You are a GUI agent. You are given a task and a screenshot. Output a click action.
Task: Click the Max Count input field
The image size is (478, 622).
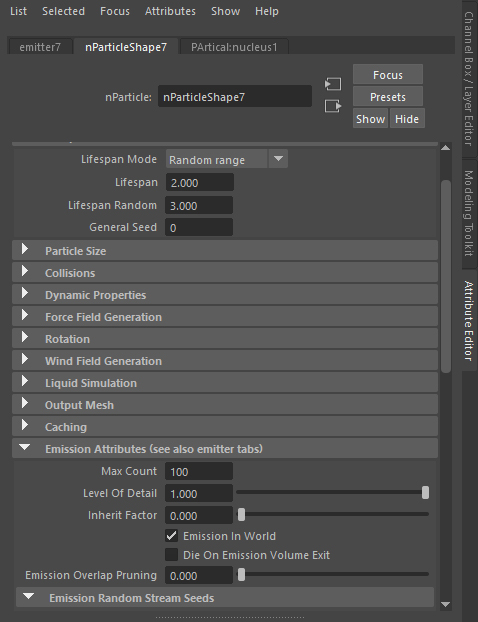pyautogui.click(x=199, y=472)
